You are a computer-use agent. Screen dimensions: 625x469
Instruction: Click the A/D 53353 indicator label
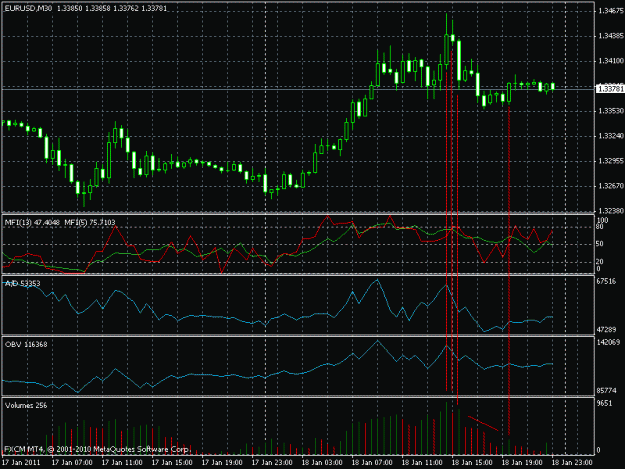coord(22,283)
